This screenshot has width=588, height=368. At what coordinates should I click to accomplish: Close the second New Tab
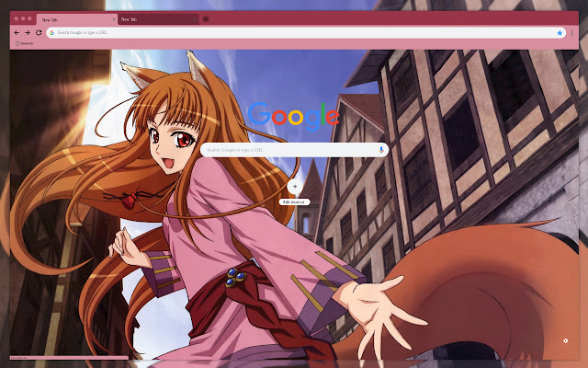pyautogui.click(x=195, y=19)
